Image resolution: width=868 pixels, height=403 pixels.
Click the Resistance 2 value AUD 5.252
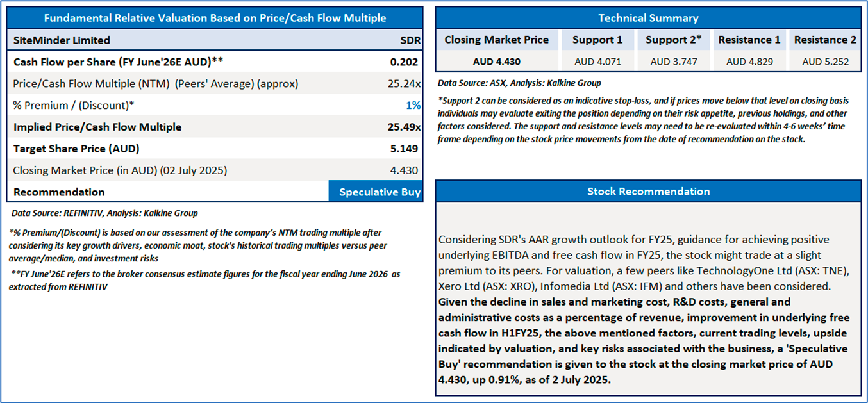[825, 62]
